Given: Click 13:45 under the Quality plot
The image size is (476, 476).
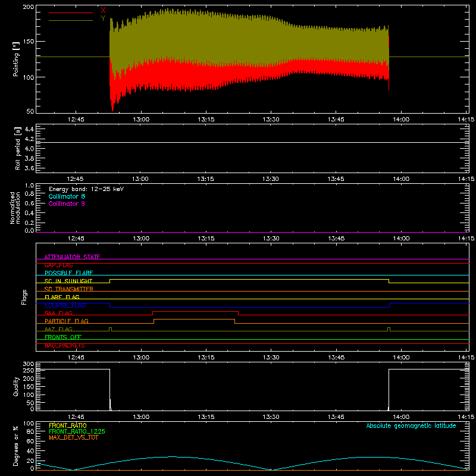Looking at the screenshot, I should (336, 417).
